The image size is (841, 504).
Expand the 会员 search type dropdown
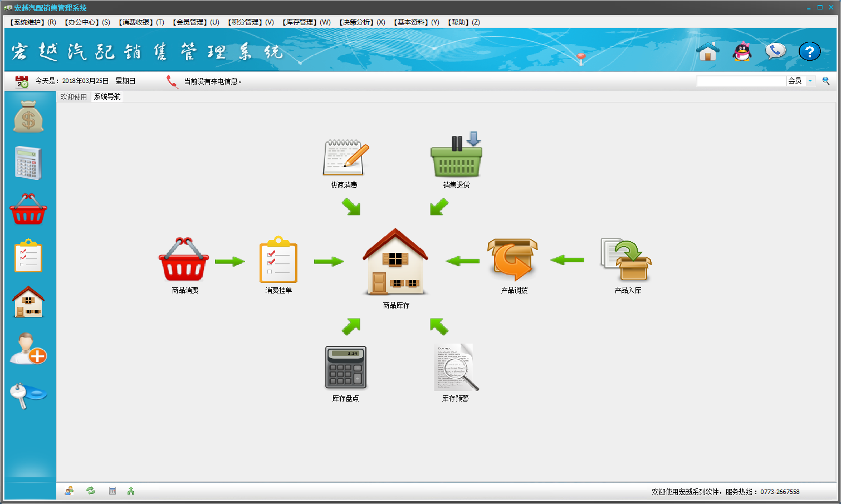pos(810,81)
